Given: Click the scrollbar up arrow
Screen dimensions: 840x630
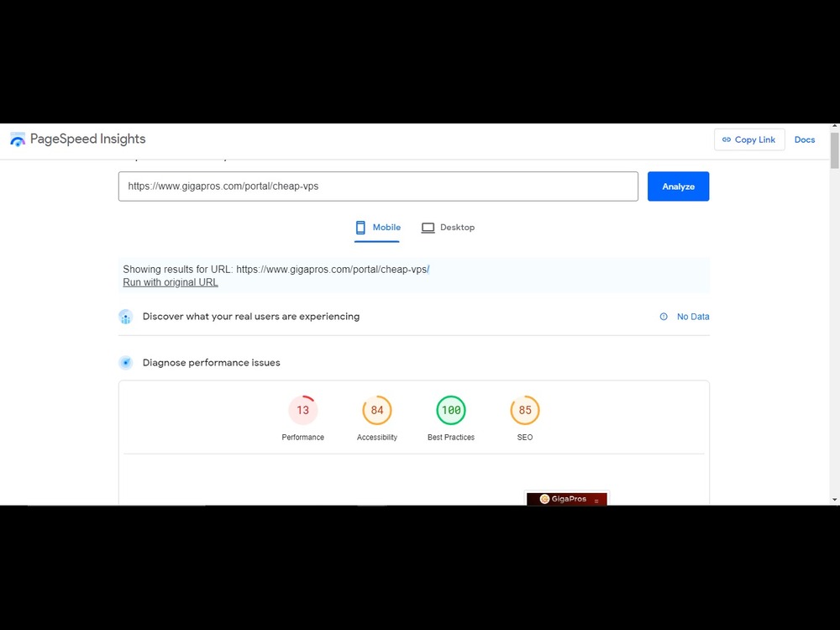Looking at the screenshot, I should [x=835, y=127].
